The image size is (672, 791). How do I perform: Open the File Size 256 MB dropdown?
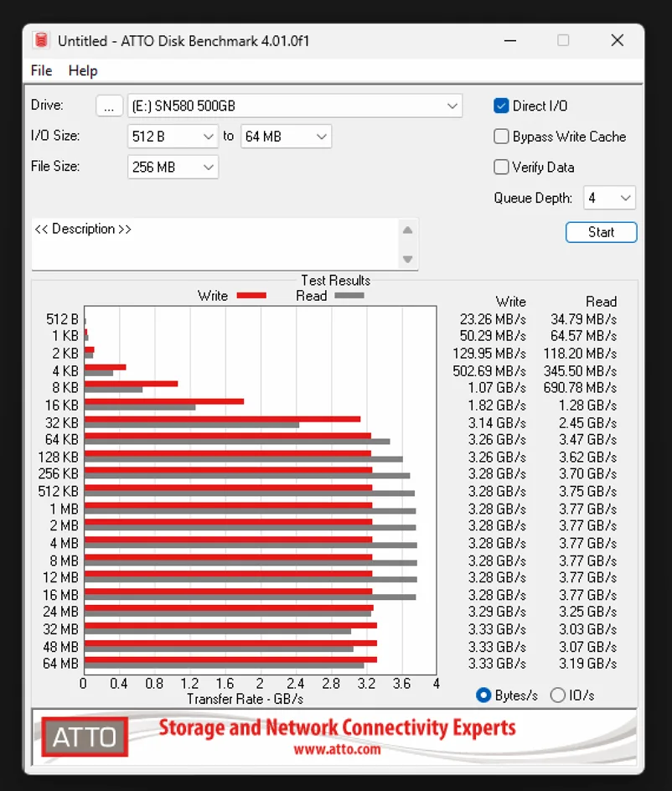tap(173, 167)
